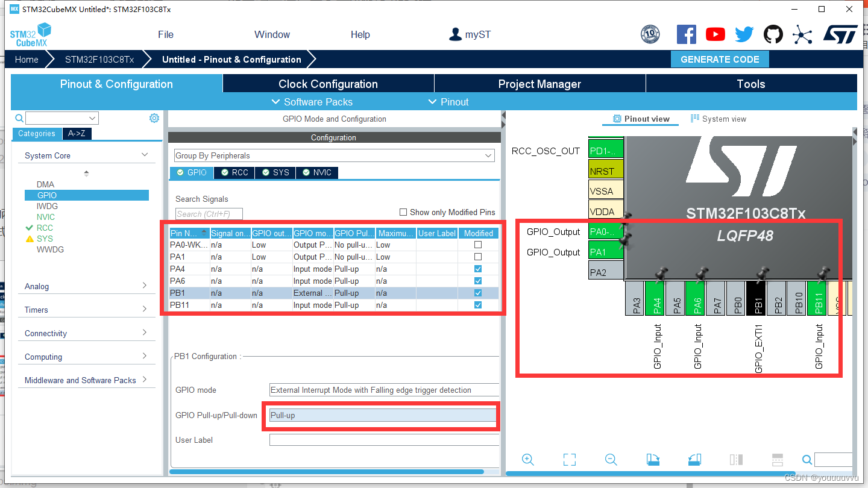Open the RCC configuration tab
This screenshot has width=868, height=488.
[x=234, y=172]
